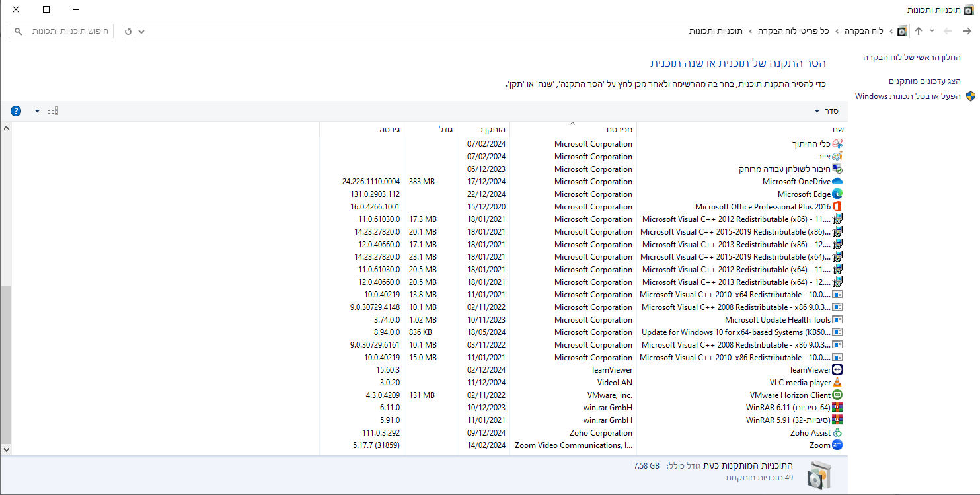
Task: Open help with the blue question mark
Action: (x=16, y=111)
